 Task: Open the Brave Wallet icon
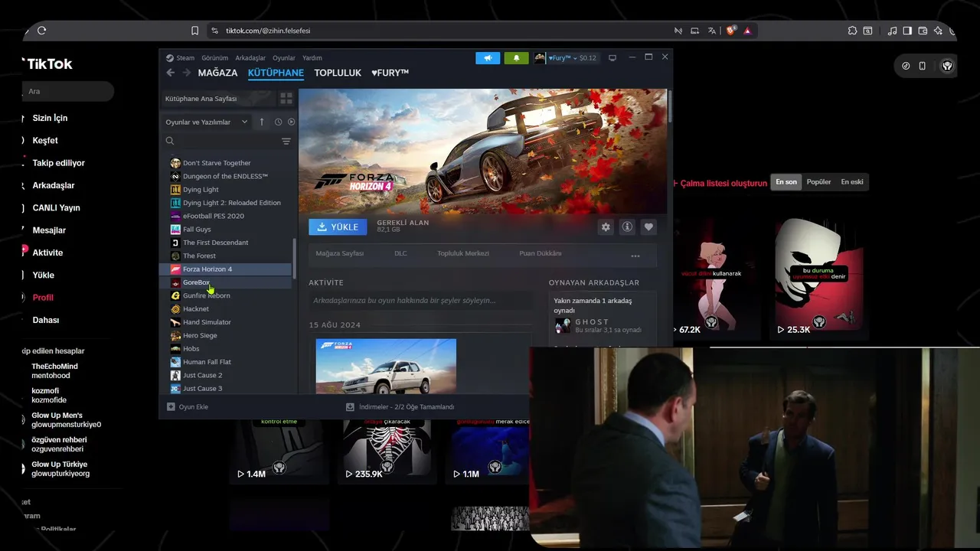coord(923,31)
